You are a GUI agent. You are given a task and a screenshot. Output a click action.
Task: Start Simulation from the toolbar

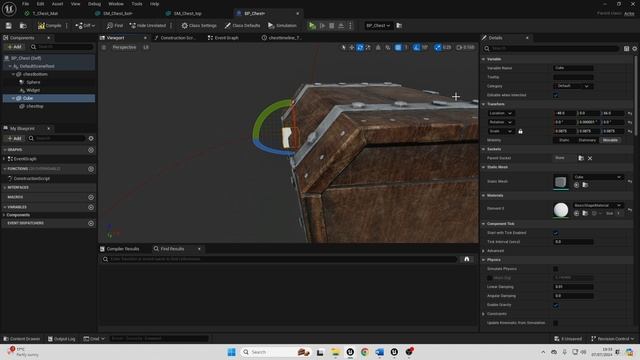coord(282,25)
